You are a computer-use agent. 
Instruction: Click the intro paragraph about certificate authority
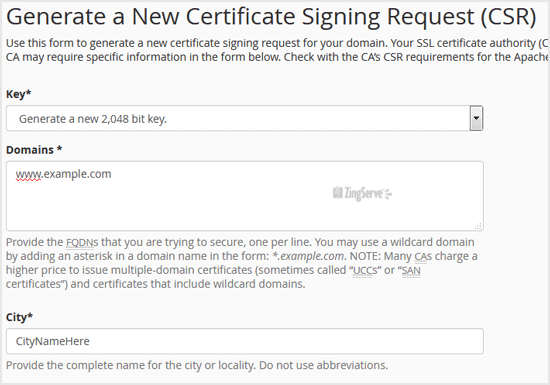[x=277, y=50]
